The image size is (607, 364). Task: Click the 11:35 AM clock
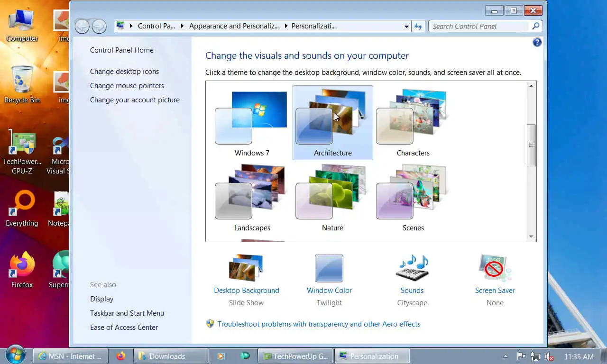579,356
